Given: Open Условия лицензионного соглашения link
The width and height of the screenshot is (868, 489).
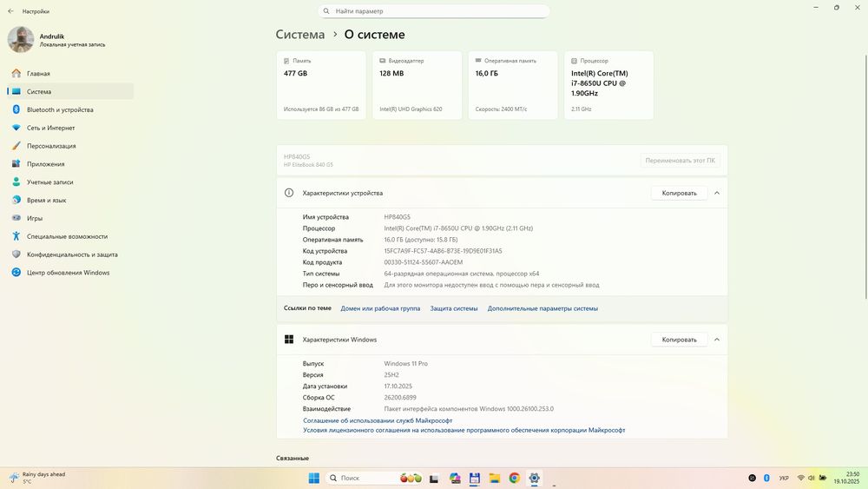Looking at the screenshot, I should click(464, 430).
